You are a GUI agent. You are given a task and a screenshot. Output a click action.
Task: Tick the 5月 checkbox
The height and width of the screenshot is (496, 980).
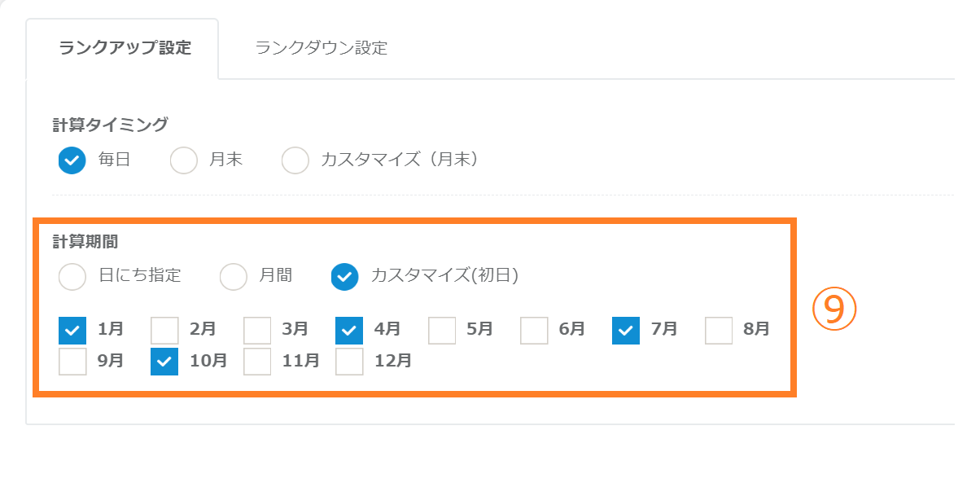pos(442,330)
